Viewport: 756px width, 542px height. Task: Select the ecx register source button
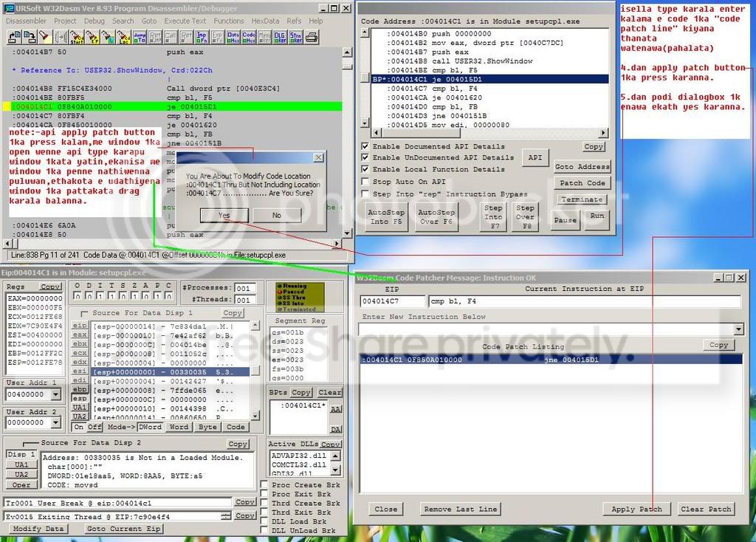tap(80, 353)
